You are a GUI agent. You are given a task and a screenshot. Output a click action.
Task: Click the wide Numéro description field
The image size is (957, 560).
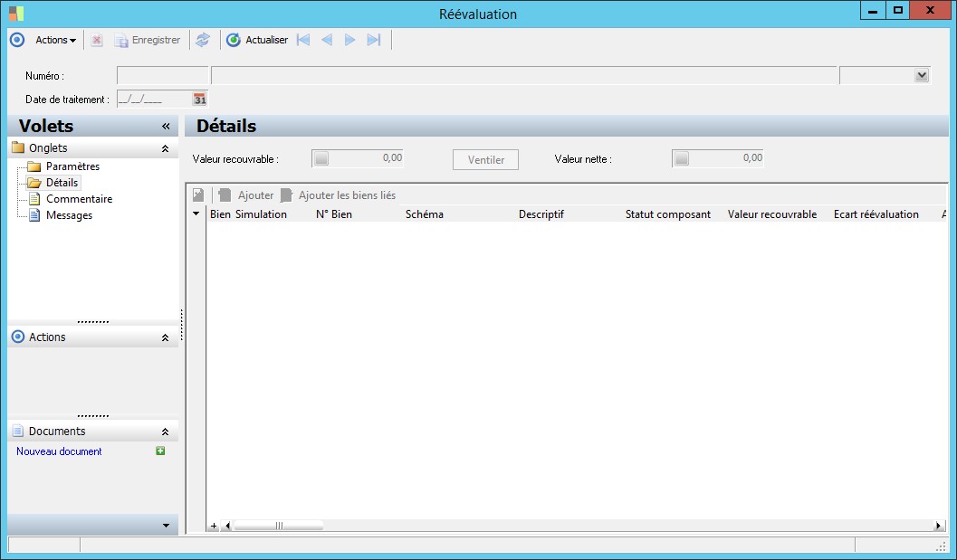click(x=523, y=76)
